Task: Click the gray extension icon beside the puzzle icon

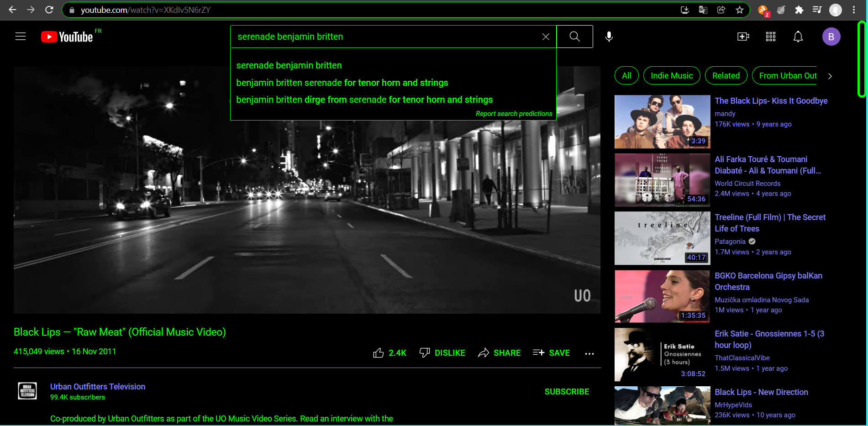Action: point(781,10)
